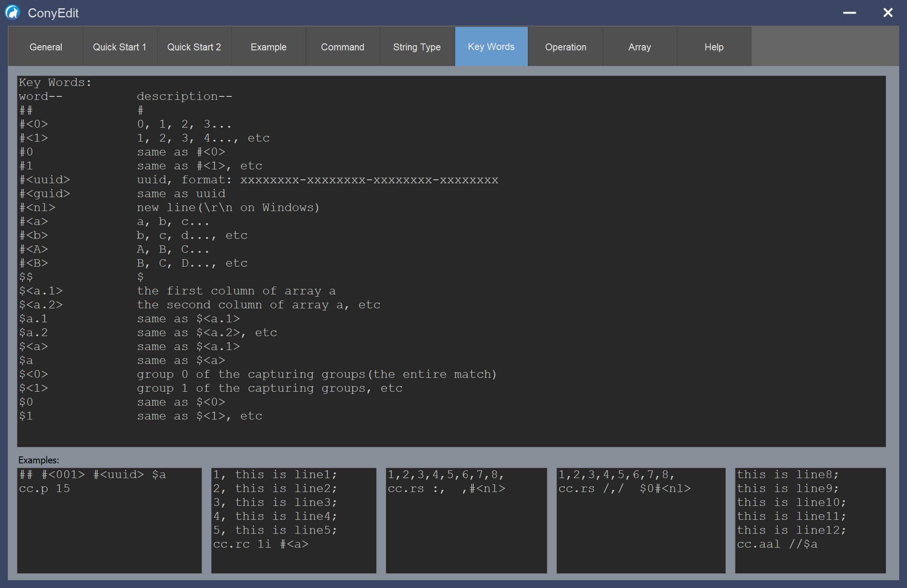Screen dimensions: 907x588
Task: Click the '$a.2' keyword entry
Action: coord(33,332)
